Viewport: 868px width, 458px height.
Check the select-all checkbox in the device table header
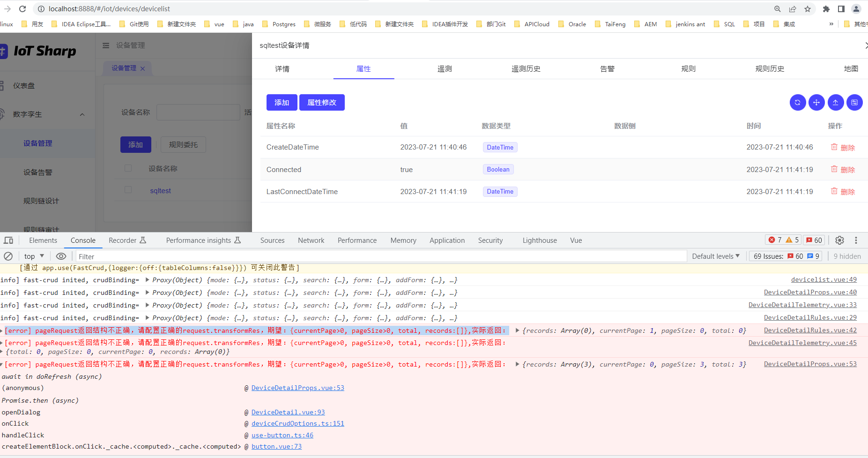tap(128, 168)
